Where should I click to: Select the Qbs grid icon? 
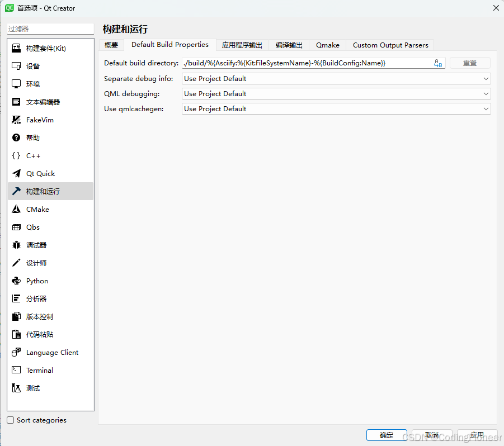(16, 227)
